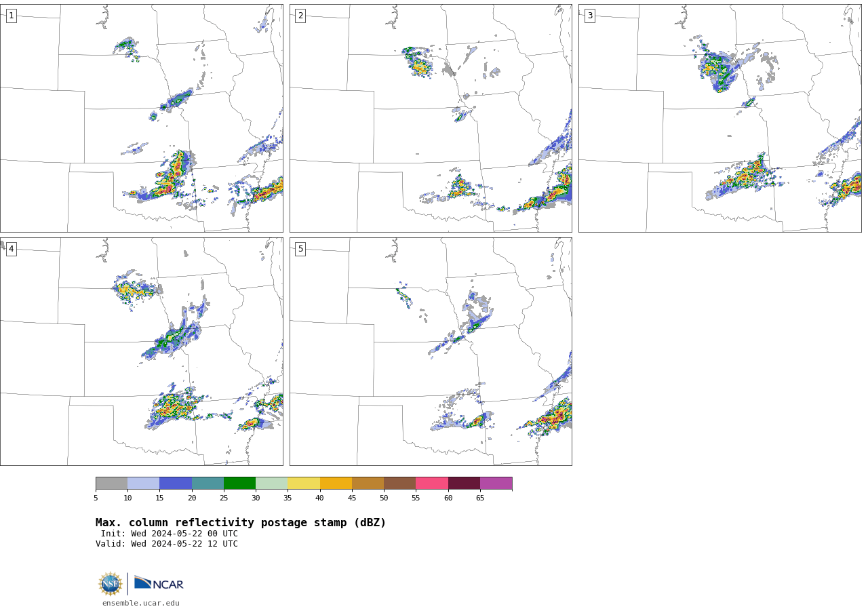The width and height of the screenshot is (868, 611).
Task: Click the pale green 30-35 dBZ swatch
Action: [x=272, y=483]
